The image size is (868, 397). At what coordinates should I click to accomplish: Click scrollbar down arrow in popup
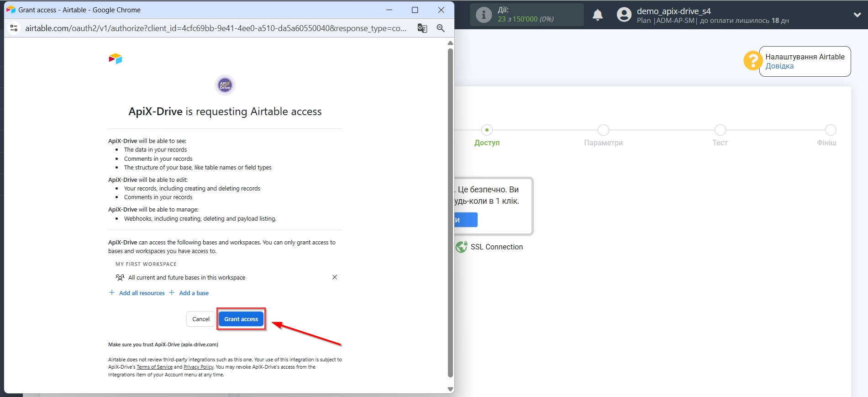pos(450,389)
